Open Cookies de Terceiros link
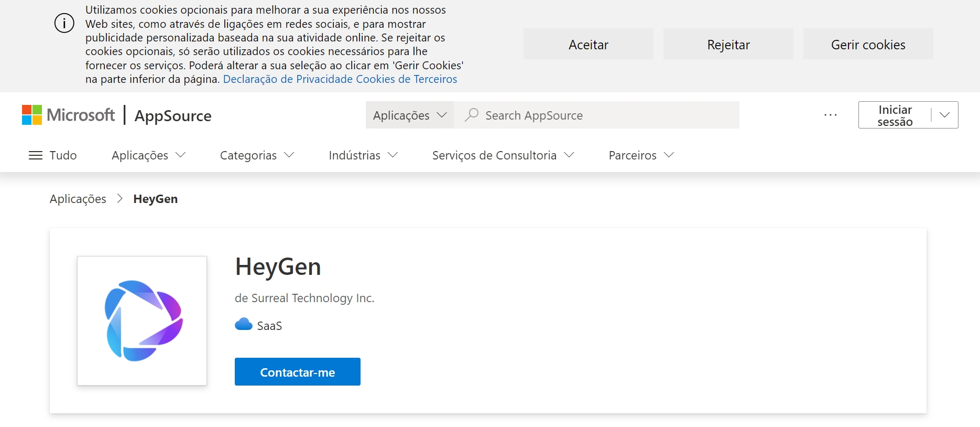 [x=407, y=79]
